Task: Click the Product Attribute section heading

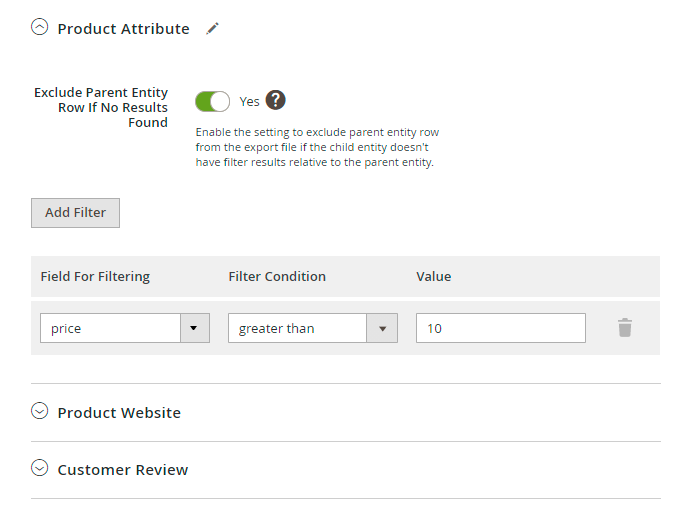Action: tap(123, 29)
